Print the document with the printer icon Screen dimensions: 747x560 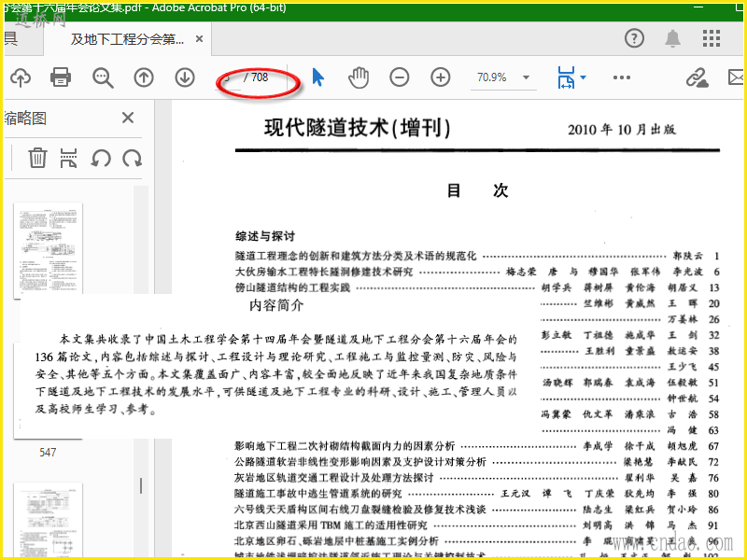(x=61, y=77)
